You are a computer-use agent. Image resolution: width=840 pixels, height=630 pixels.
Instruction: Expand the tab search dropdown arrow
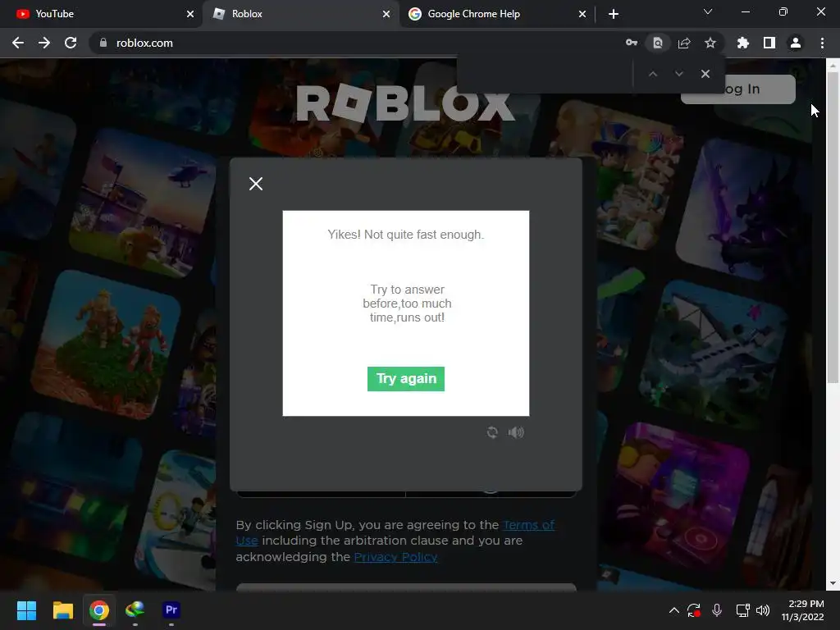(708, 11)
